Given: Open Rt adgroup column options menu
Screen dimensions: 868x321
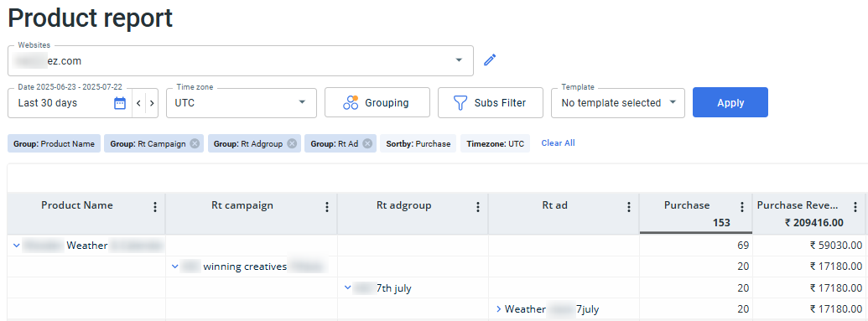Looking at the screenshot, I should click(478, 207).
